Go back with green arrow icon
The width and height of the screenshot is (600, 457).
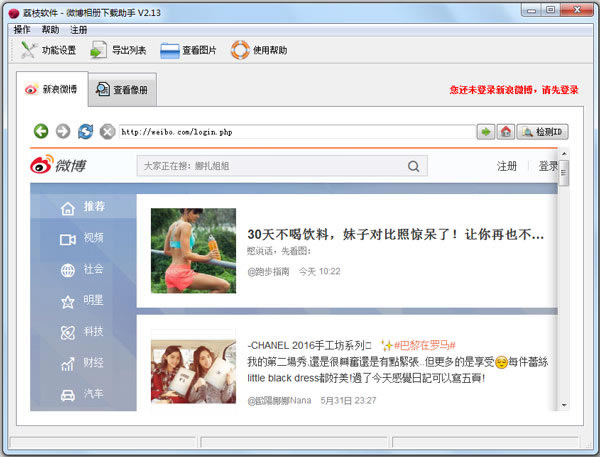(41, 131)
